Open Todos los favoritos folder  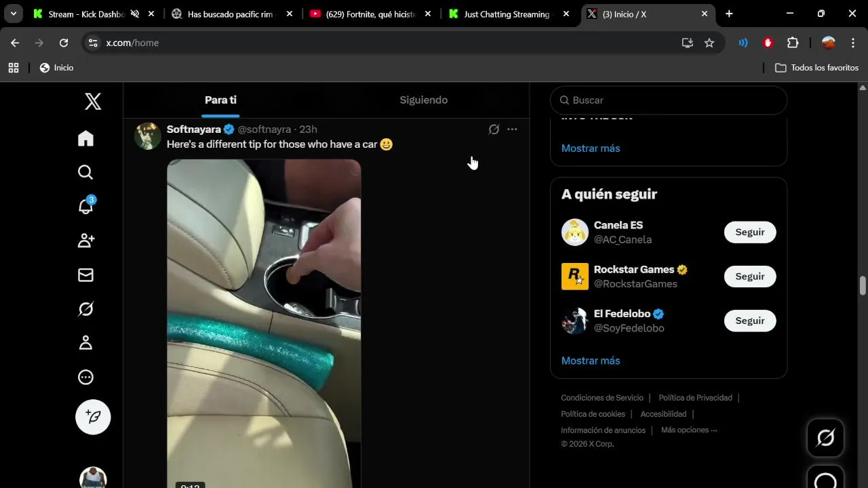(x=816, y=68)
